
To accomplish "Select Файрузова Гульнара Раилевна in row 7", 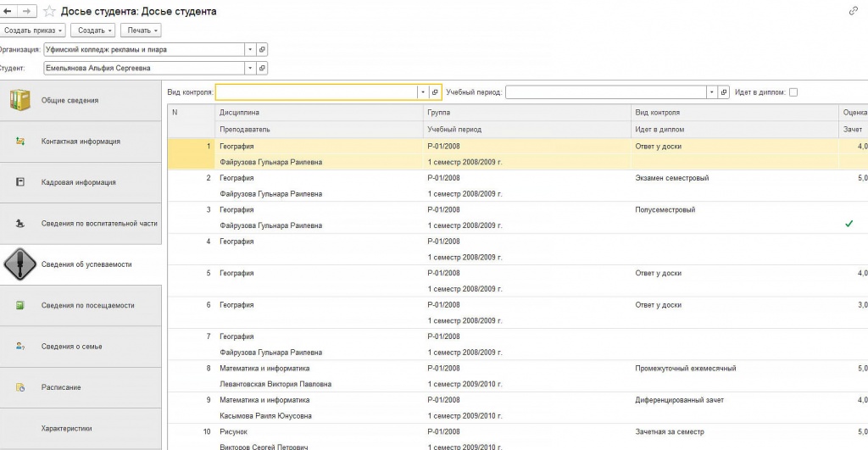I will coord(270,352).
